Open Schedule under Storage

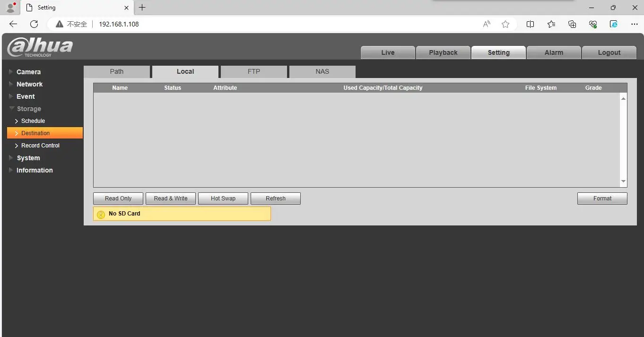pos(33,121)
